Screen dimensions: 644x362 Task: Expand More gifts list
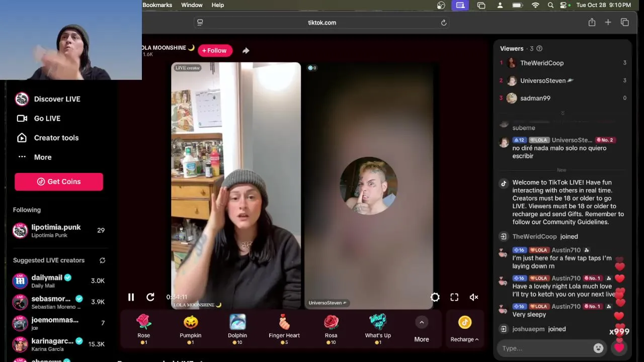(x=422, y=329)
